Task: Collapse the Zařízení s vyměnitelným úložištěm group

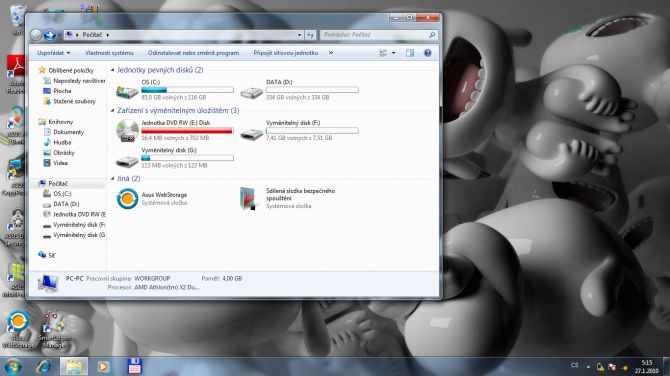Action: (112, 111)
